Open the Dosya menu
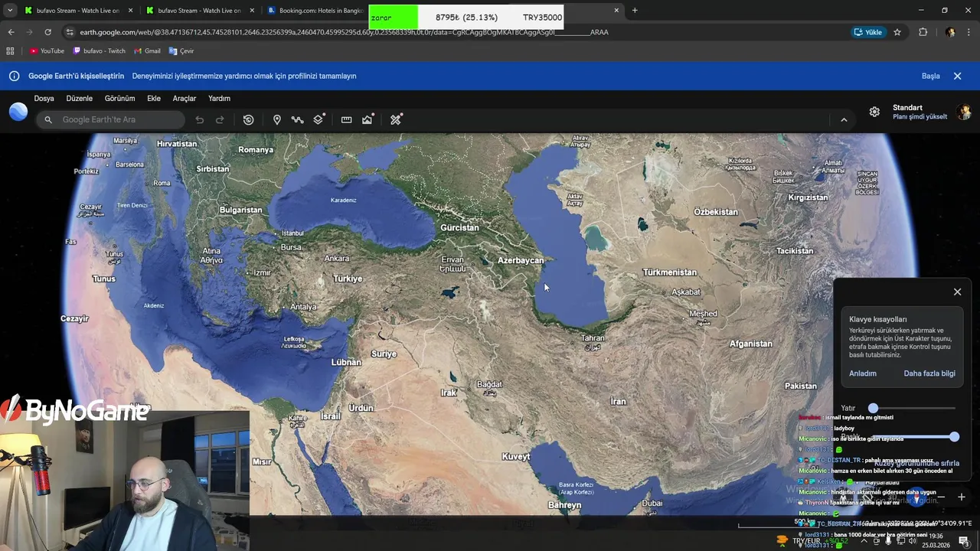Viewport: 980px width, 551px height. [x=44, y=98]
